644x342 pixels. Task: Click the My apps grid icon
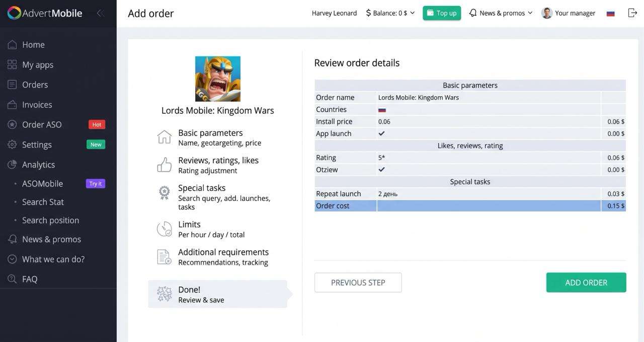coord(12,64)
